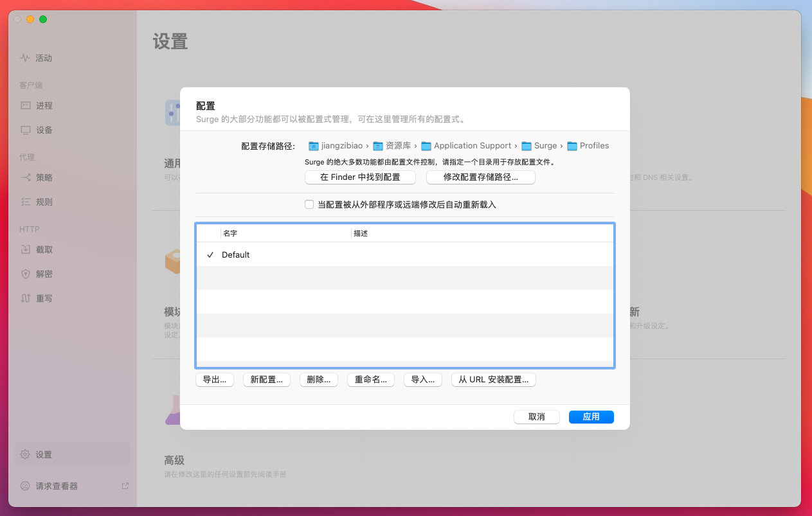Screen dimensions: 812x516
Task: Click the Decrypt (解密) shield icon
Action: click(x=26, y=274)
